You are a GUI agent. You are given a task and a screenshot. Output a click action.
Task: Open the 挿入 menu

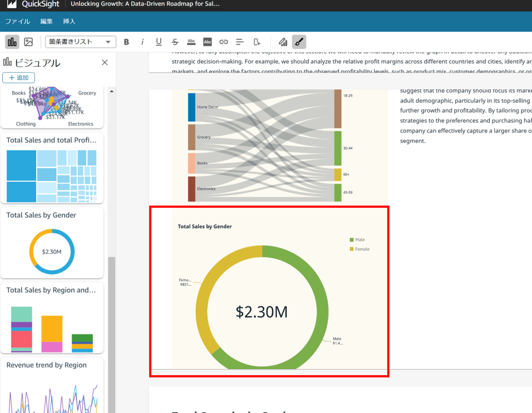point(69,21)
